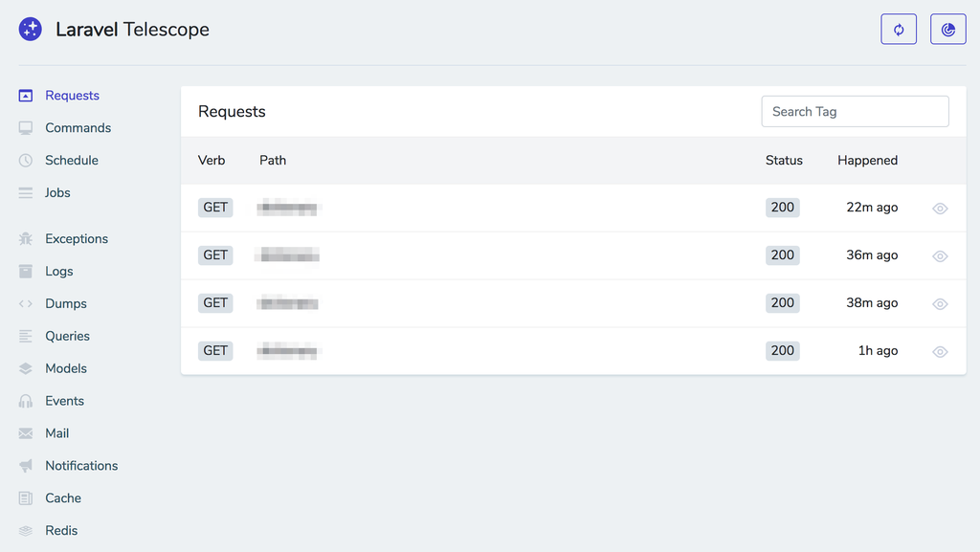Screen dimensions: 980x552
Task: View details of the 38m ago request
Action: point(940,304)
